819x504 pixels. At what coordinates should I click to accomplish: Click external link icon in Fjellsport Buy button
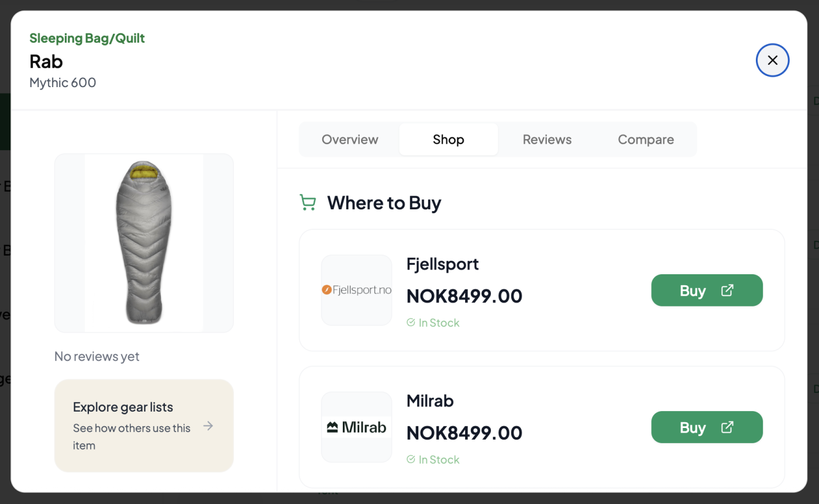pyautogui.click(x=727, y=291)
